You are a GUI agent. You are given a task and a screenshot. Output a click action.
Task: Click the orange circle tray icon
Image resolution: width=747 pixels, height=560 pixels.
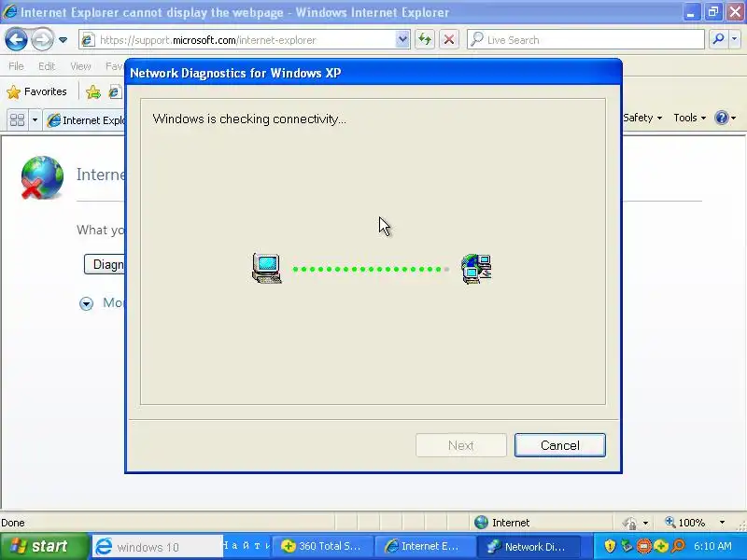point(643,546)
